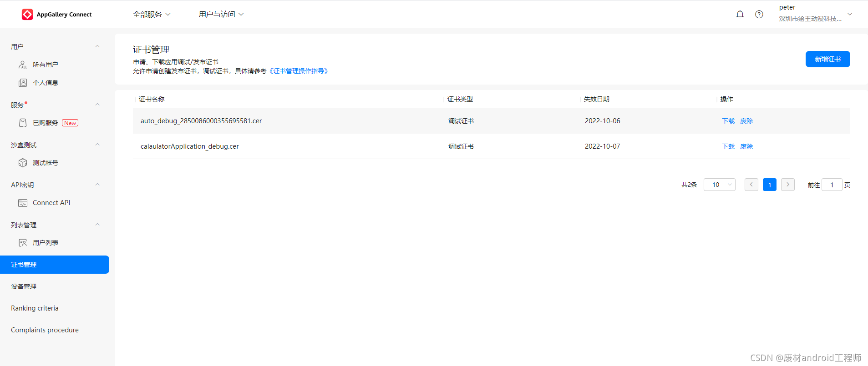868x366 pixels.
Task: Open 所有用户 in the sidebar
Action: point(46,65)
